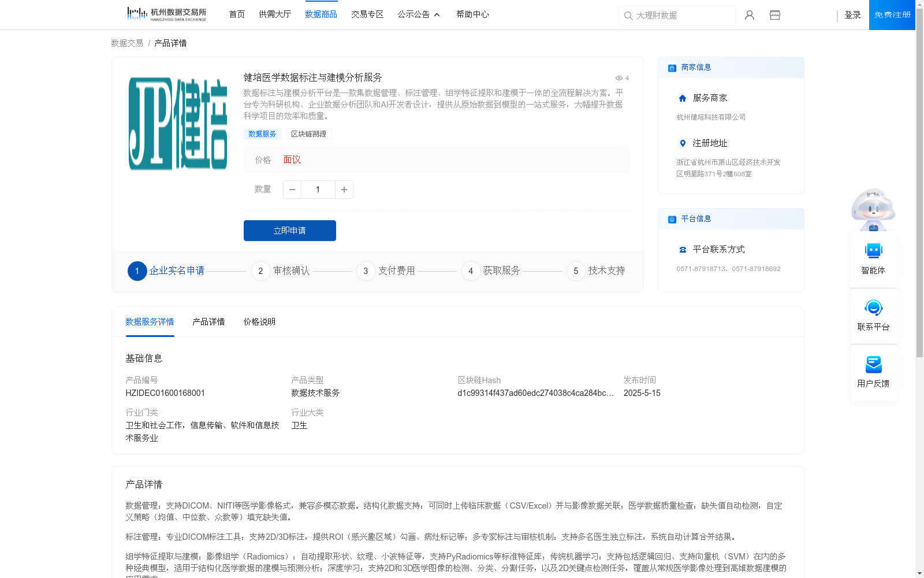
Task: Click step 3 支付费用
Action: click(x=386, y=271)
